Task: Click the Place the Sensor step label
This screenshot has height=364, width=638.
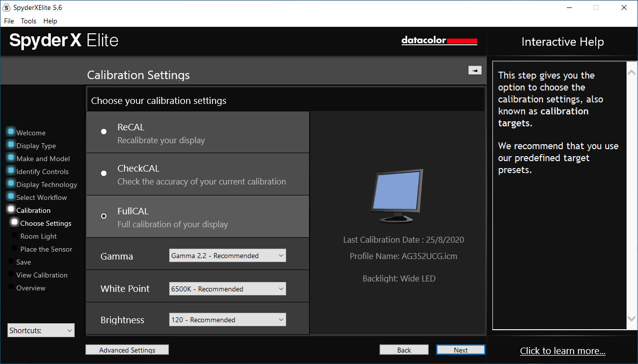Action: pyautogui.click(x=46, y=249)
